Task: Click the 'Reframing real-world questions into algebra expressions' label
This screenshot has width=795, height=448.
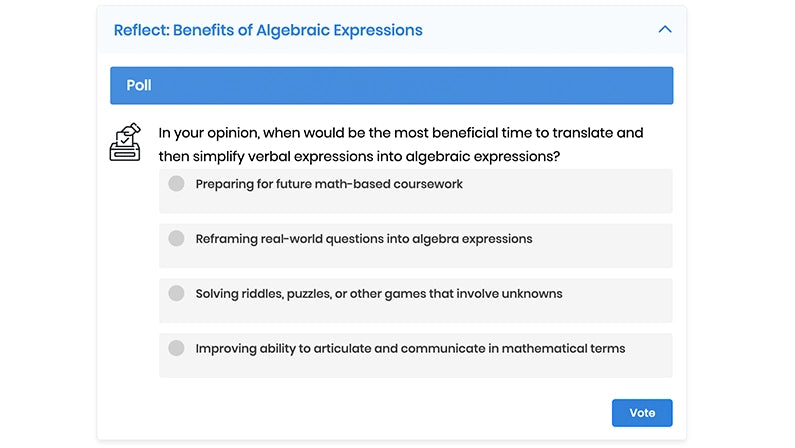Action: tap(364, 239)
